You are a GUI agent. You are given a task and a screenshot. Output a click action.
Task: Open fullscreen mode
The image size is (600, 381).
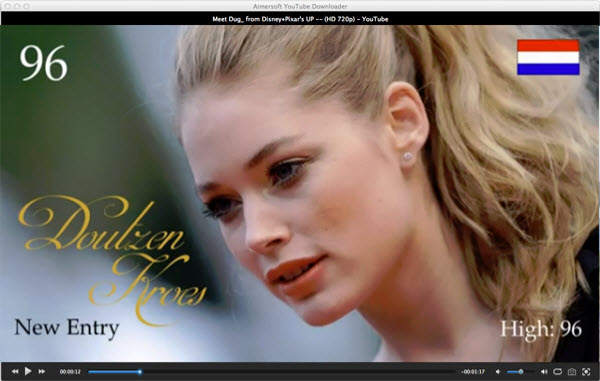[x=586, y=371]
